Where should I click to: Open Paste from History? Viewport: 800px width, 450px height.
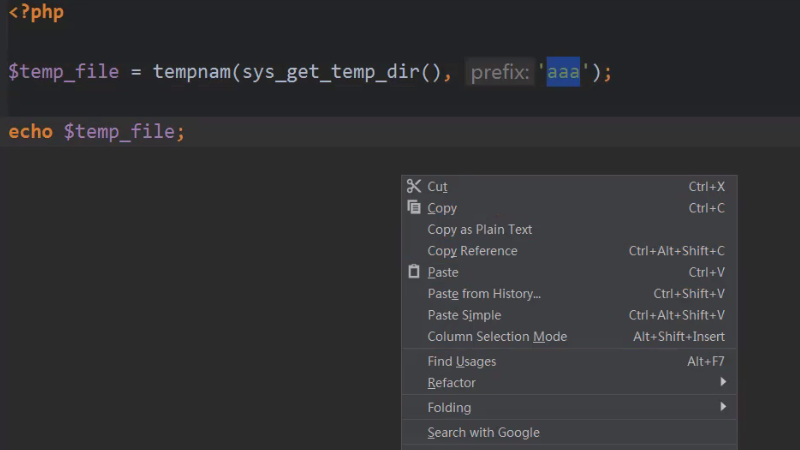pyautogui.click(x=484, y=294)
